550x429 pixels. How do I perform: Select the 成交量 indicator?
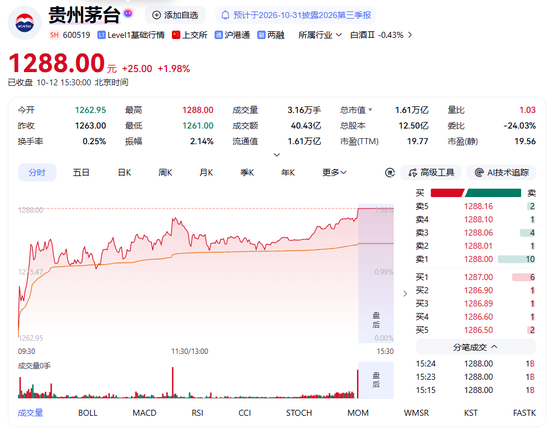click(30, 413)
